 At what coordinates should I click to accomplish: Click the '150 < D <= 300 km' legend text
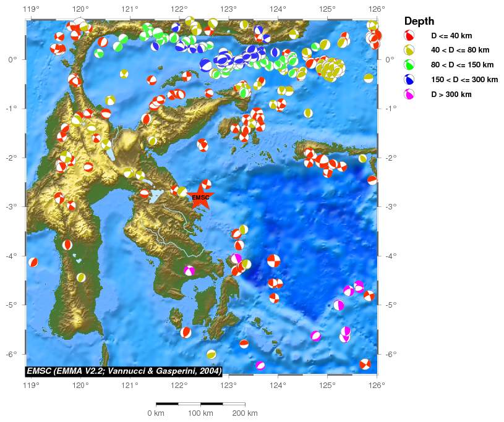click(x=464, y=80)
